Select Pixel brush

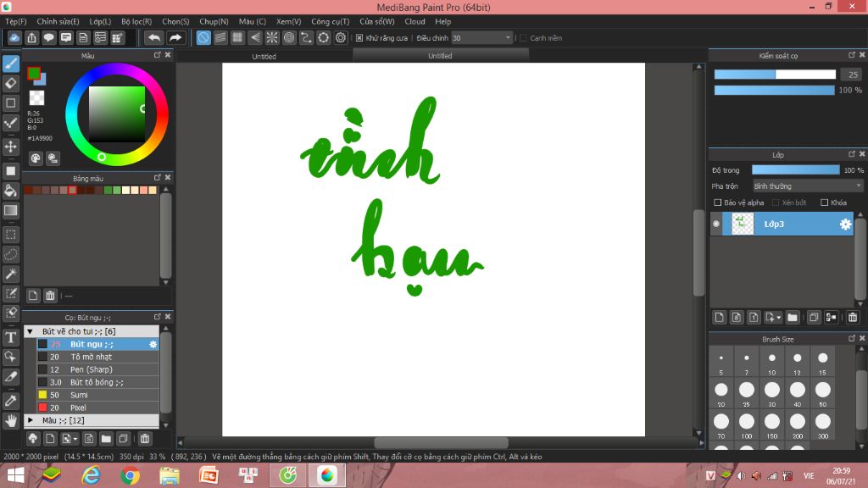coord(98,408)
